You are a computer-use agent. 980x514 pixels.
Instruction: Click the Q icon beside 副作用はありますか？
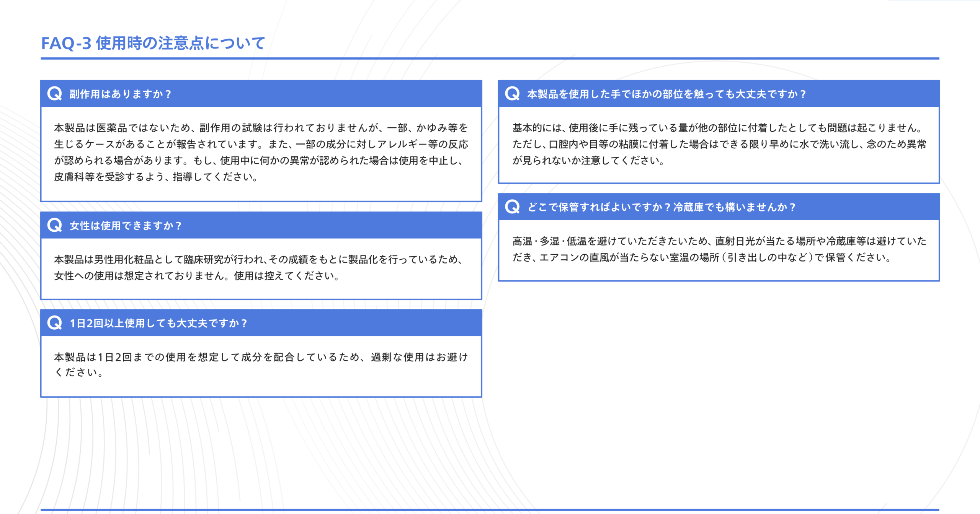[55, 93]
